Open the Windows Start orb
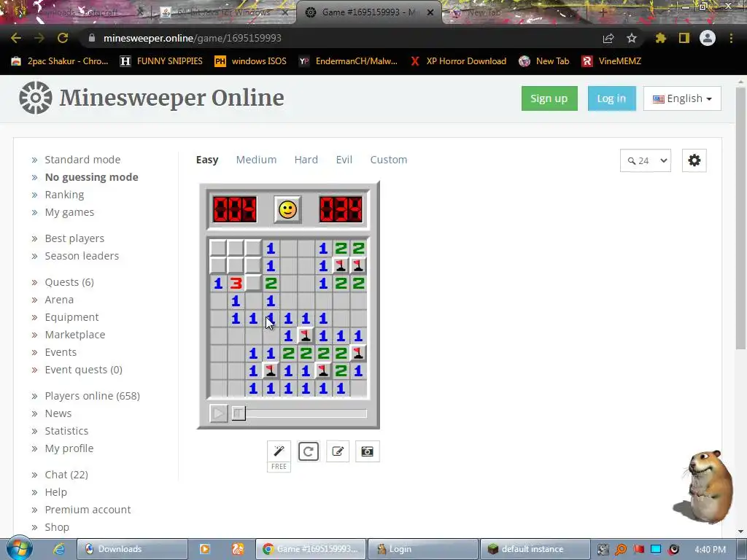Image resolution: width=747 pixels, height=560 pixels. pyautogui.click(x=20, y=548)
